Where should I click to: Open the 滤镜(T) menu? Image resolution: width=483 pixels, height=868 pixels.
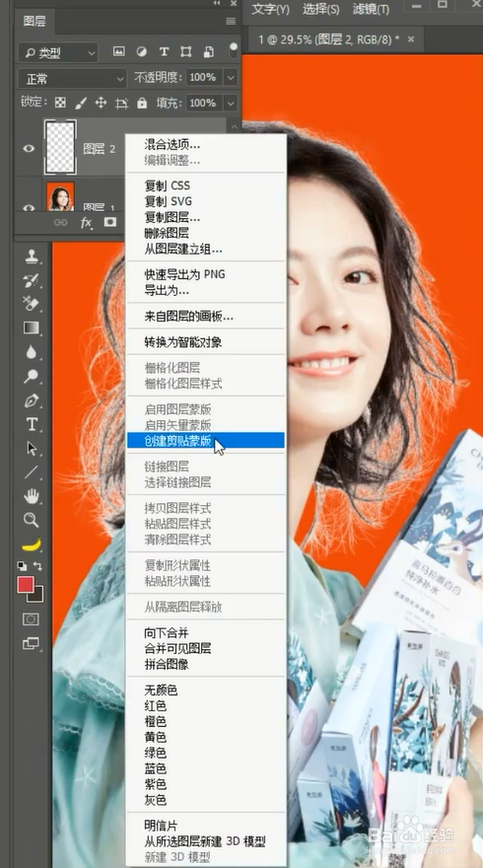click(x=371, y=9)
